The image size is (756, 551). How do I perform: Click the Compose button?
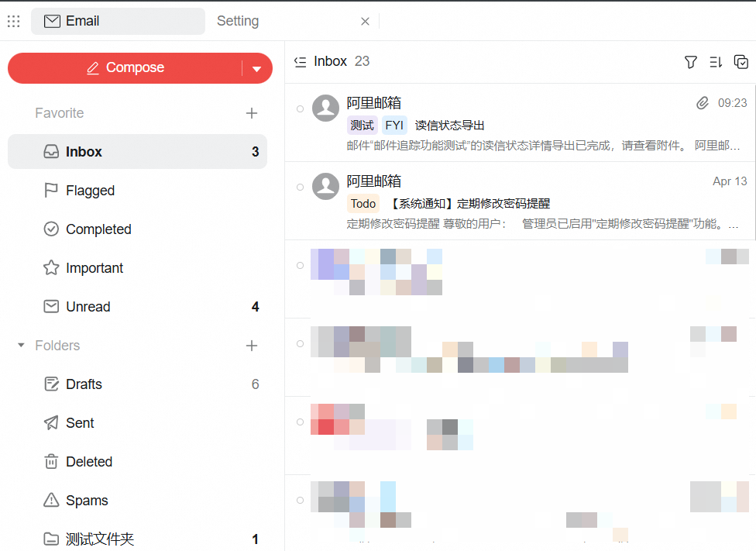[x=125, y=68]
